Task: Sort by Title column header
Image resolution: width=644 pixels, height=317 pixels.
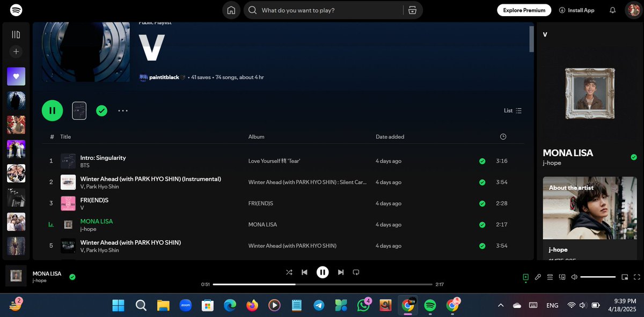Action: pos(65,137)
